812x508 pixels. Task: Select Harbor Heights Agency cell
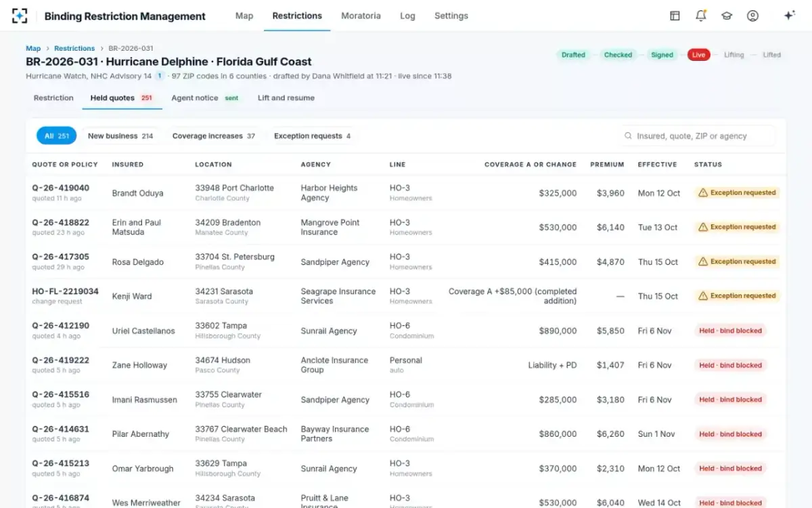pos(329,193)
